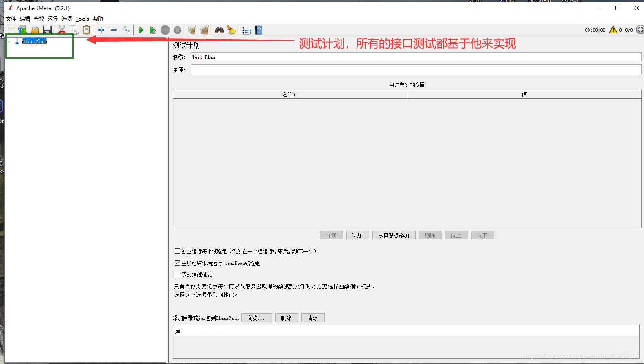Uncheck 主线程结束后运行 tearDown线程组

coord(177,263)
